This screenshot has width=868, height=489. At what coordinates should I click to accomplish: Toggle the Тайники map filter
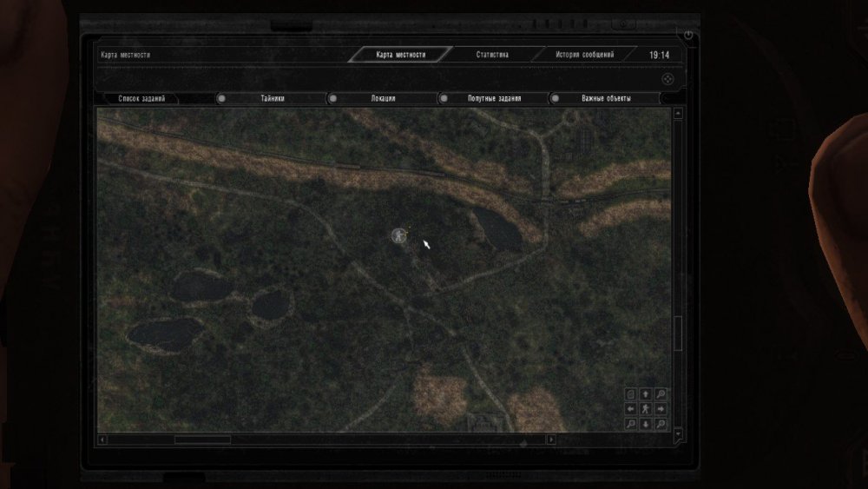(272, 98)
